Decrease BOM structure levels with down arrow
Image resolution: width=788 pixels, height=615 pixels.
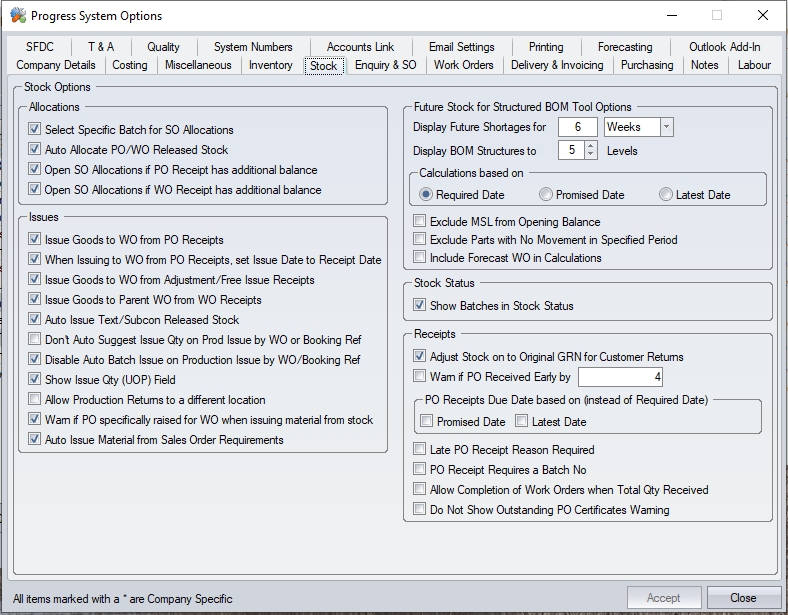point(590,156)
